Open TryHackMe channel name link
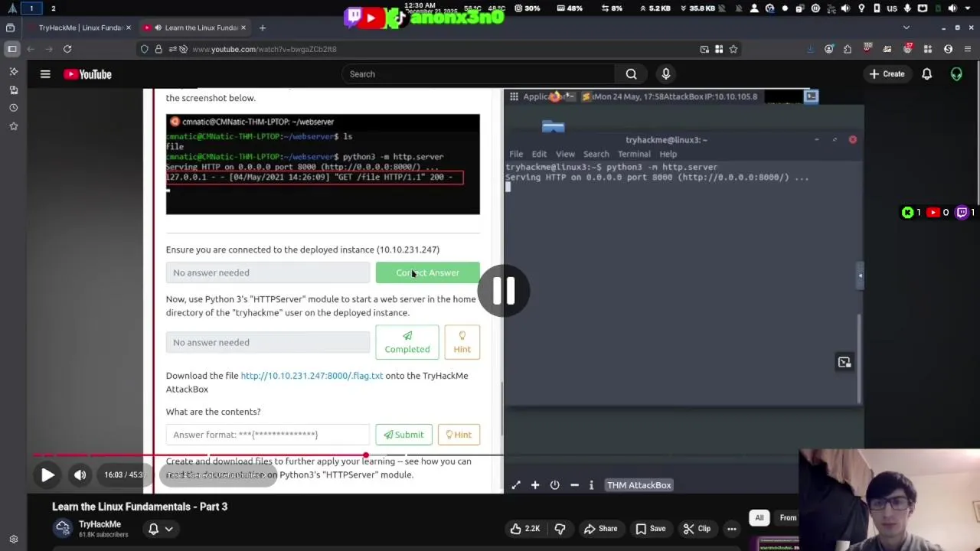980x551 pixels. (100, 524)
